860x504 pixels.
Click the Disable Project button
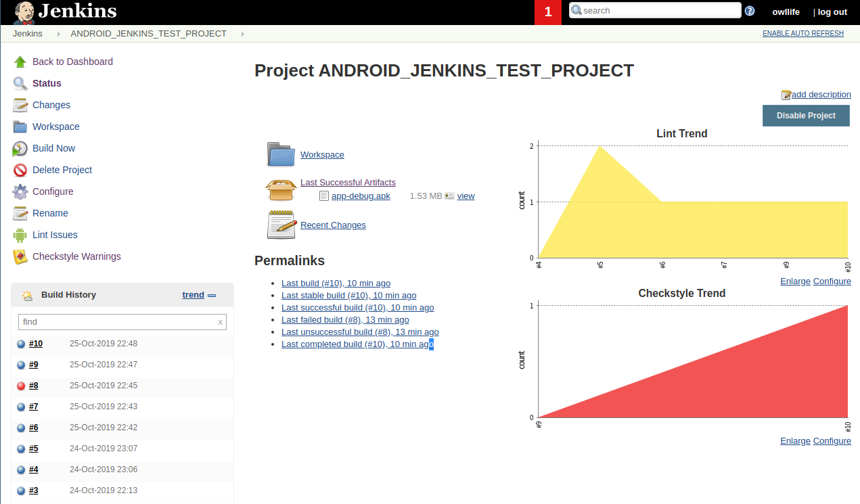click(x=806, y=116)
